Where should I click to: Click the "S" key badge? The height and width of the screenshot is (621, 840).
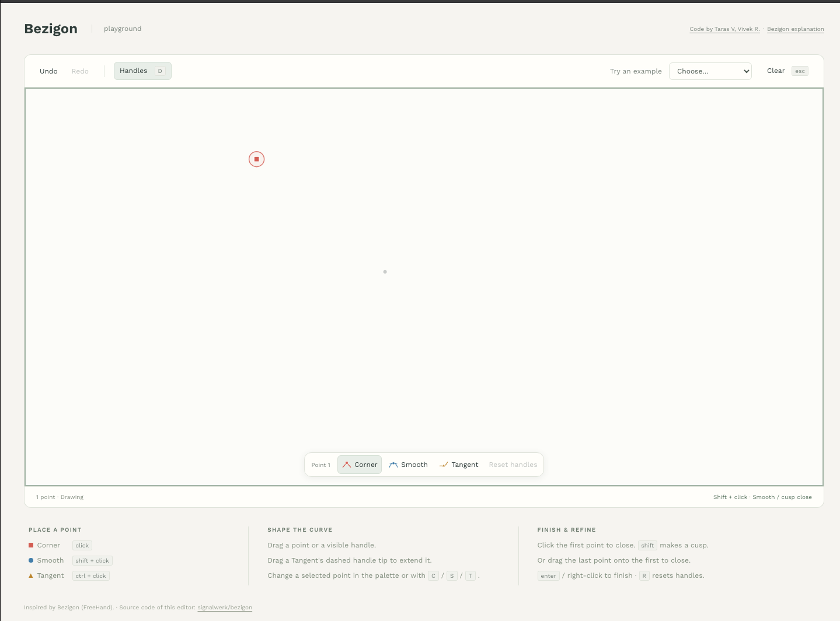click(x=452, y=576)
